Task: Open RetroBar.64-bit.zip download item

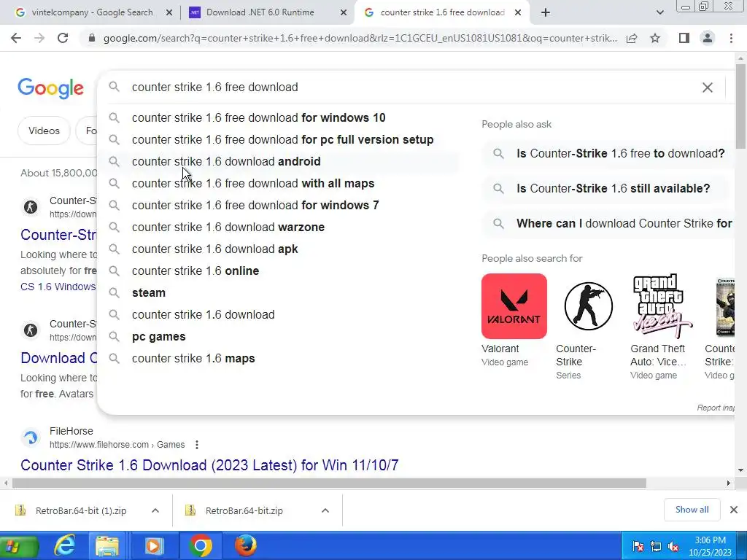Action: coord(244,510)
